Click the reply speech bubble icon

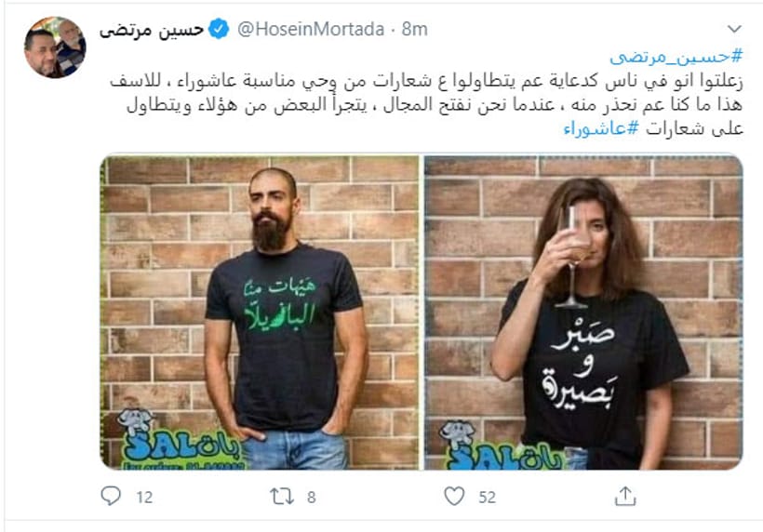[111, 496]
